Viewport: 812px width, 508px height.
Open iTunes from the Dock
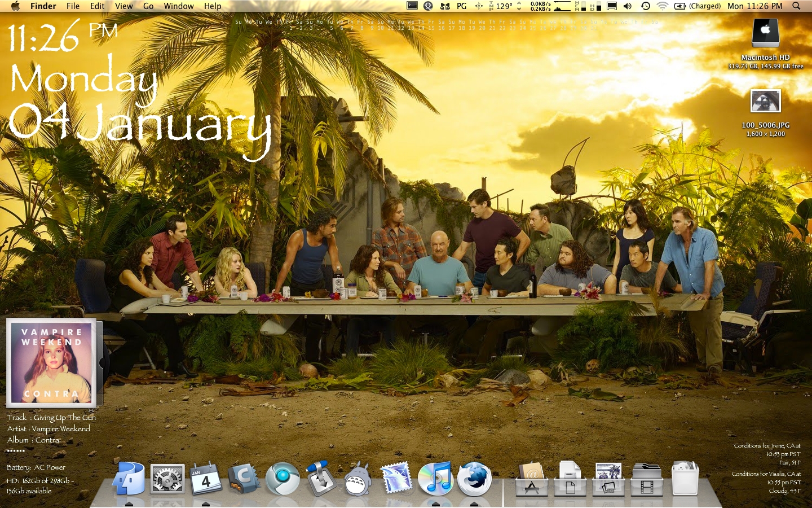pos(435,479)
